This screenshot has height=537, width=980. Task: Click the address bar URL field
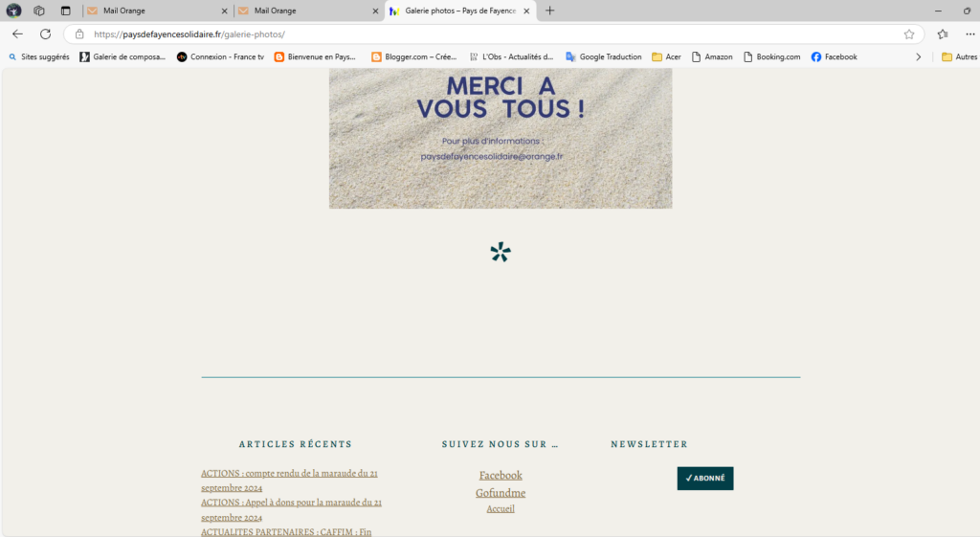(x=479, y=34)
